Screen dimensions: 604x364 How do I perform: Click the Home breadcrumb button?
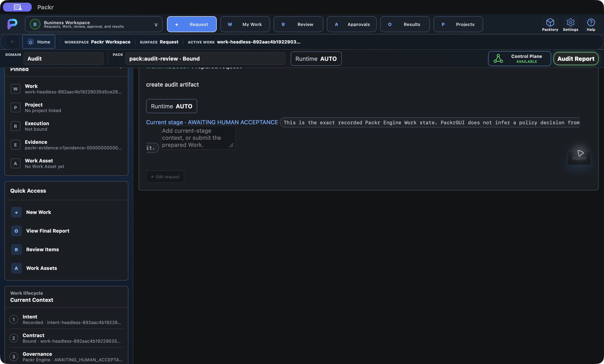coord(39,42)
